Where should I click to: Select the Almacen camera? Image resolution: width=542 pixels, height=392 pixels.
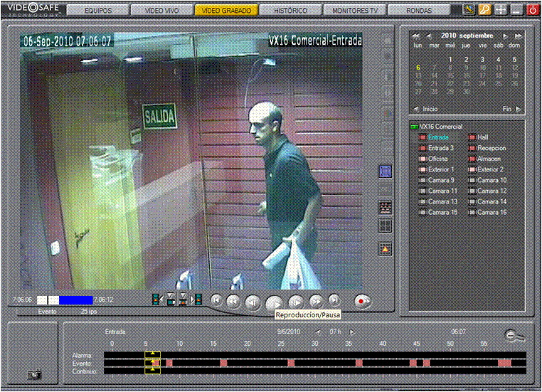click(x=489, y=159)
